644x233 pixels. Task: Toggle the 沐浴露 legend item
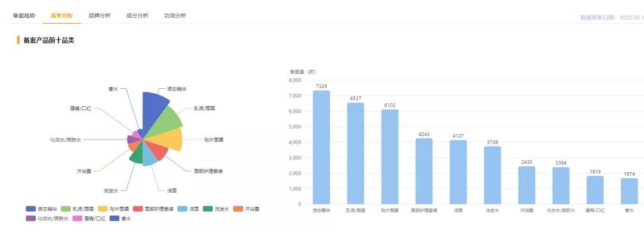click(246, 209)
